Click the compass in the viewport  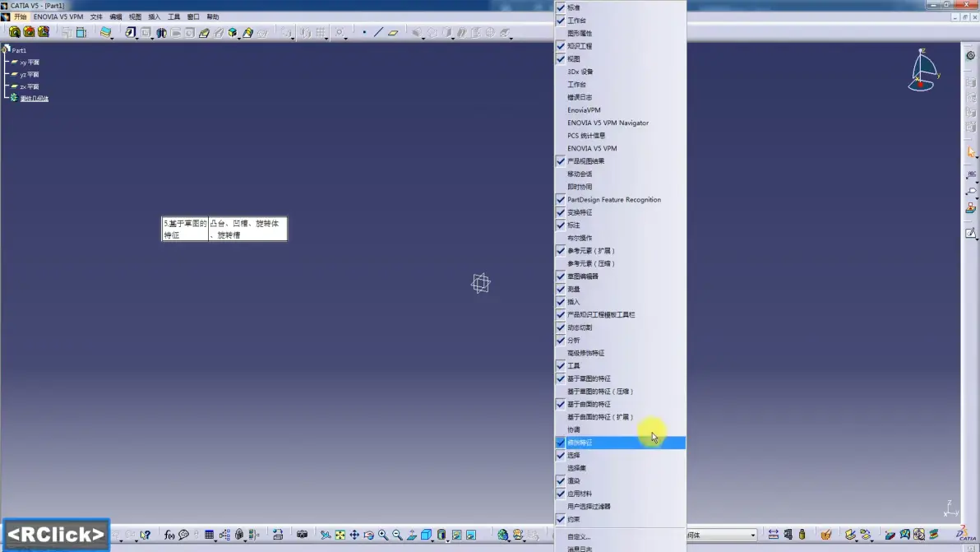tap(923, 71)
